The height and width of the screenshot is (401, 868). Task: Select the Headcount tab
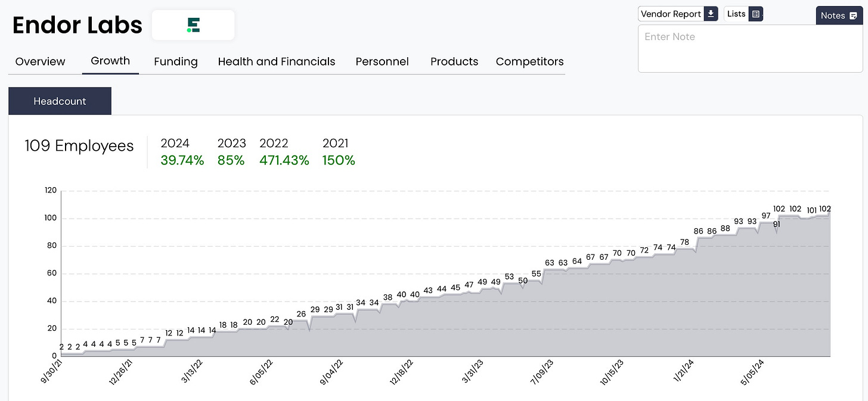(x=60, y=101)
